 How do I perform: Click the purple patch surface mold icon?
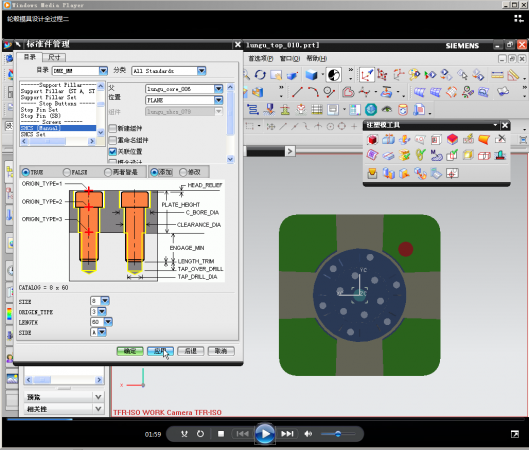point(372,155)
